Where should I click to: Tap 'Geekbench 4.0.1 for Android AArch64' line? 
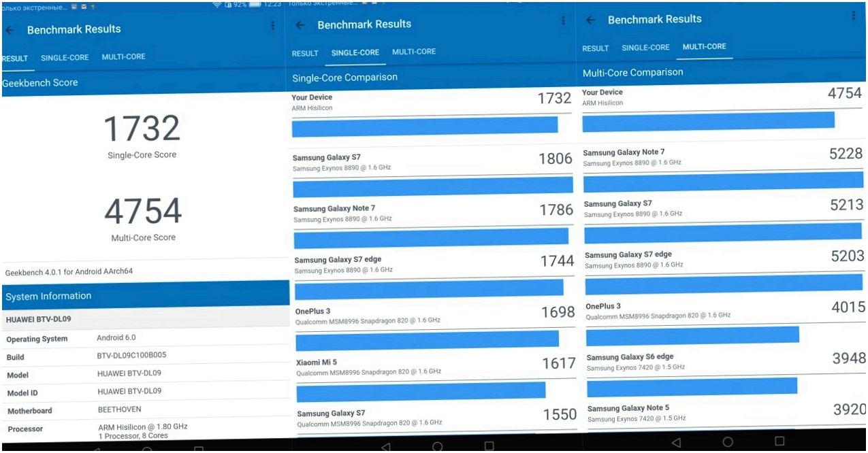tap(69, 271)
